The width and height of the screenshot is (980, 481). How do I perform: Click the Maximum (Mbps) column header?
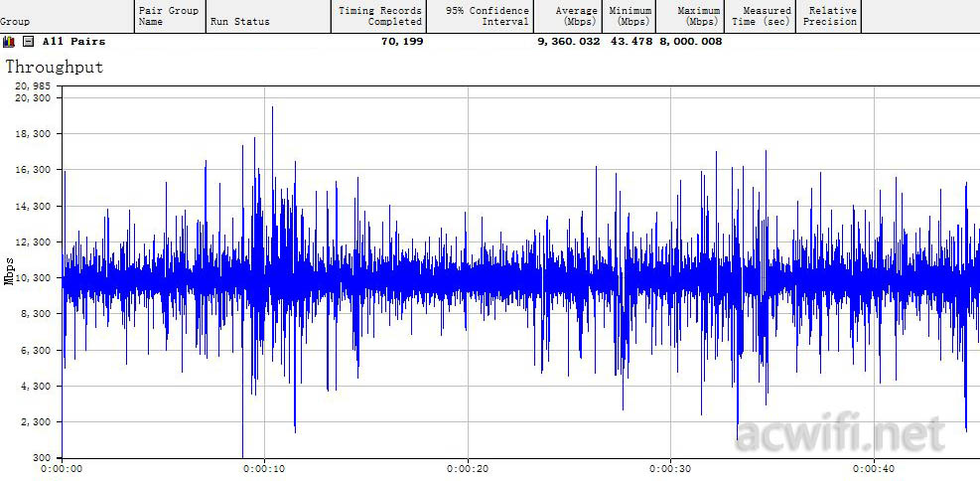689,16
